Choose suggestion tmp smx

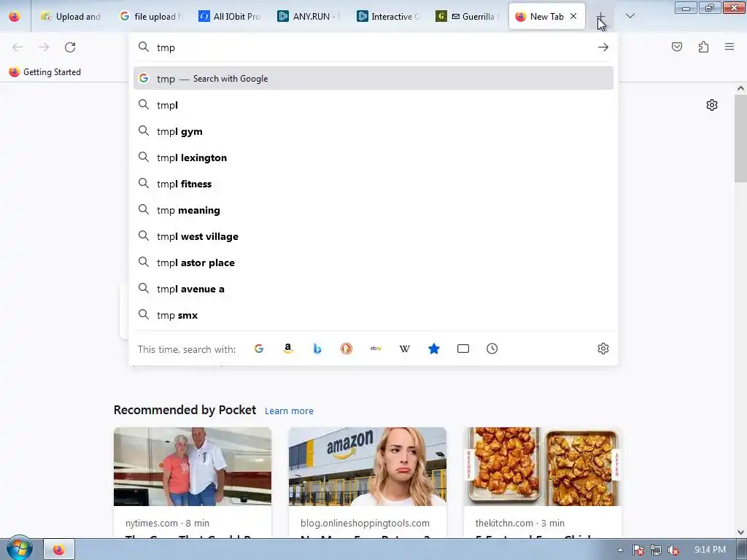tap(373, 315)
